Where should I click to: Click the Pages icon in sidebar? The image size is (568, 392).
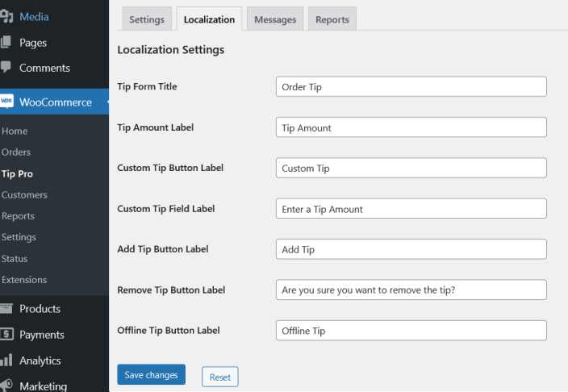click(6, 42)
